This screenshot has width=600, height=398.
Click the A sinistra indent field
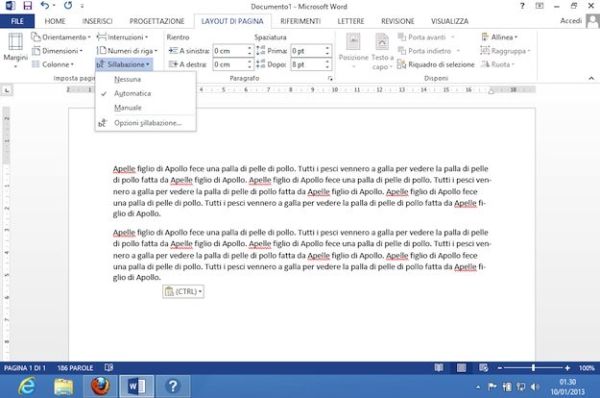[x=233, y=51]
